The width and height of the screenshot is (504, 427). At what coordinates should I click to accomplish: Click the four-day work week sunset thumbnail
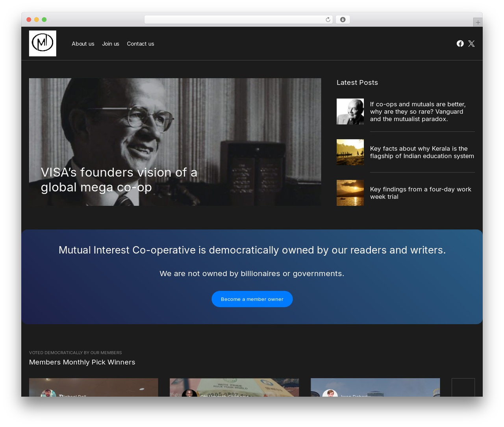tap(350, 193)
